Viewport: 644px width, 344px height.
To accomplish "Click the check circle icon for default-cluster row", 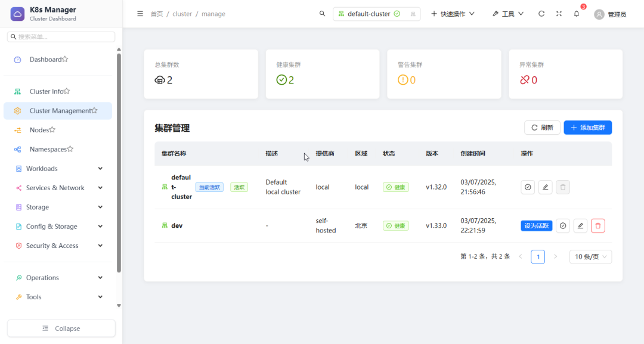I will point(528,187).
